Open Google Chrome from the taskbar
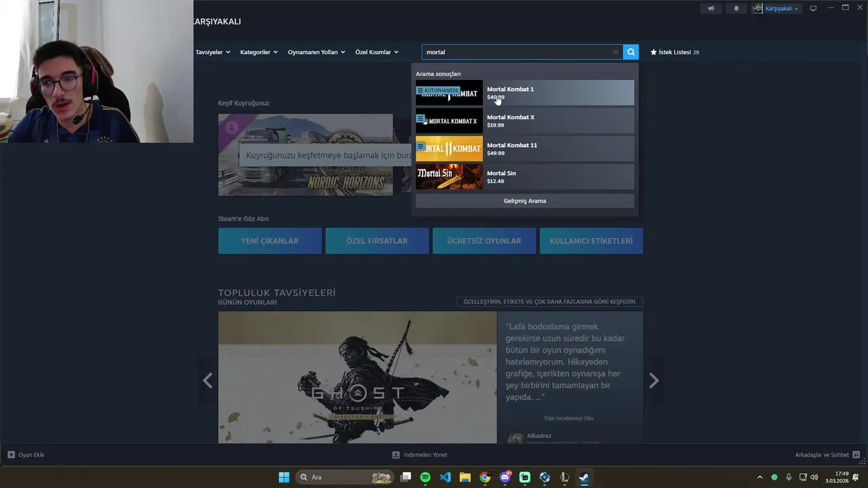 [x=485, y=477]
